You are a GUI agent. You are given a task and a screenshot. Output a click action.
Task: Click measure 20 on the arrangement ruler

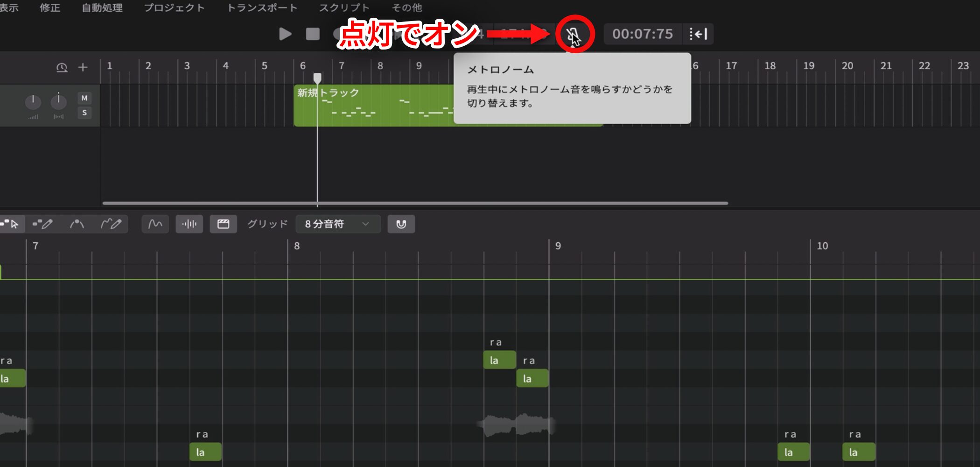(x=847, y=66)
